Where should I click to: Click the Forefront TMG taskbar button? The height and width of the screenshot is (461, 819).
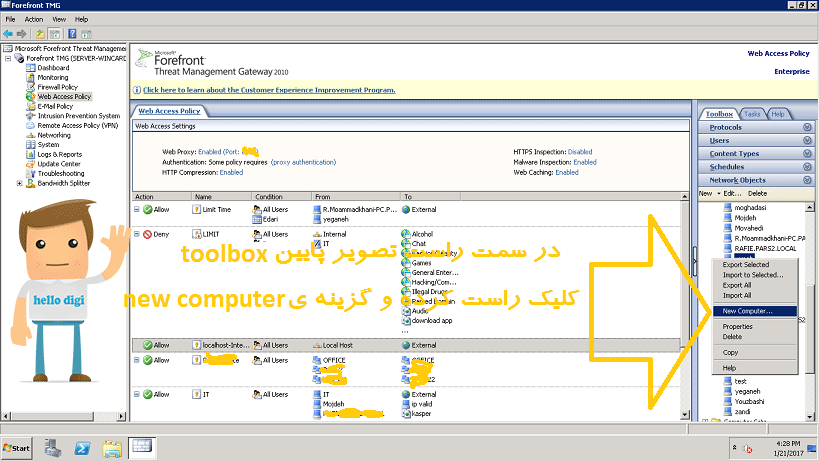tap(142, 447)
